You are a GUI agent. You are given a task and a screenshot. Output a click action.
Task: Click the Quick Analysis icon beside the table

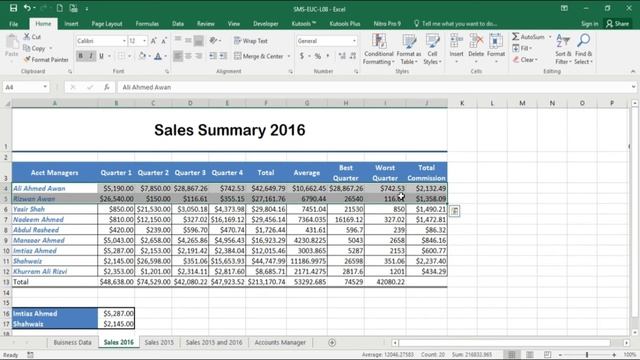(454, 211)
